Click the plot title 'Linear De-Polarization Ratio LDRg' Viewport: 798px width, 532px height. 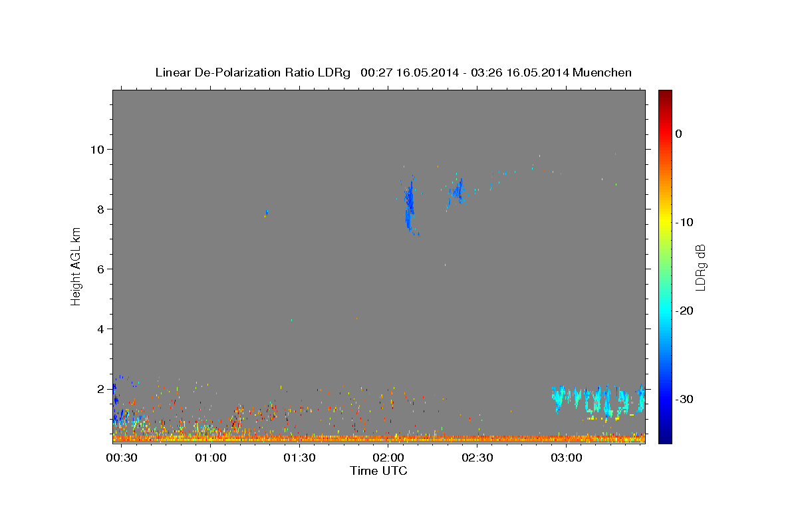(252, 72)
